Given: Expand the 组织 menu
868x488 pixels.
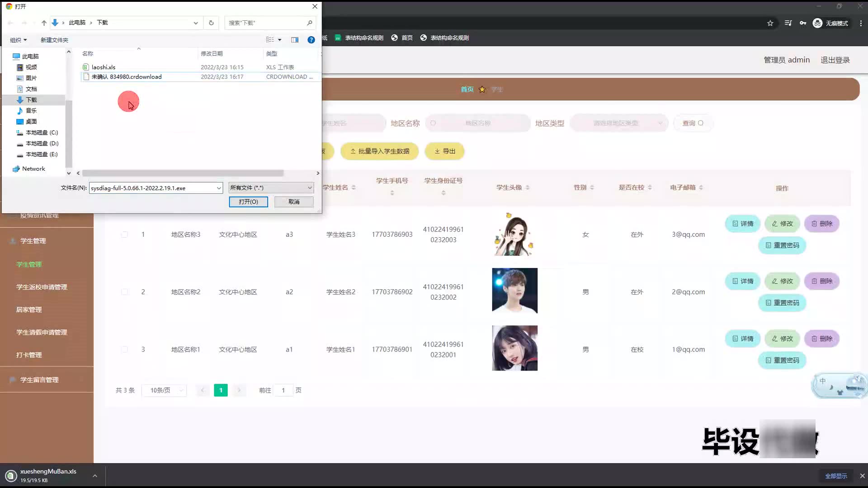Looking at the screenshot, I should pos(19,40).
